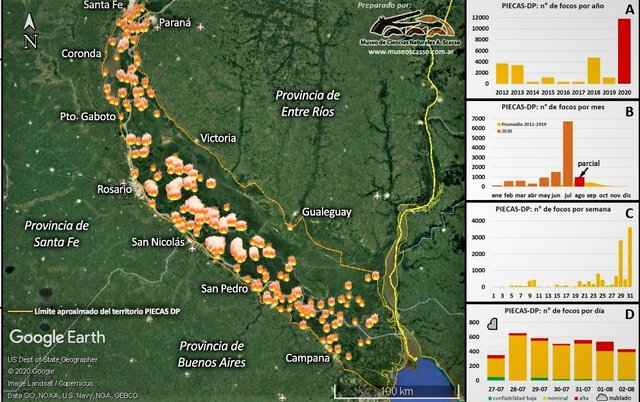Click the Provincia de Santa Fe label
Viewport: 640px width, 402px height.
click(x=57, y=234)
